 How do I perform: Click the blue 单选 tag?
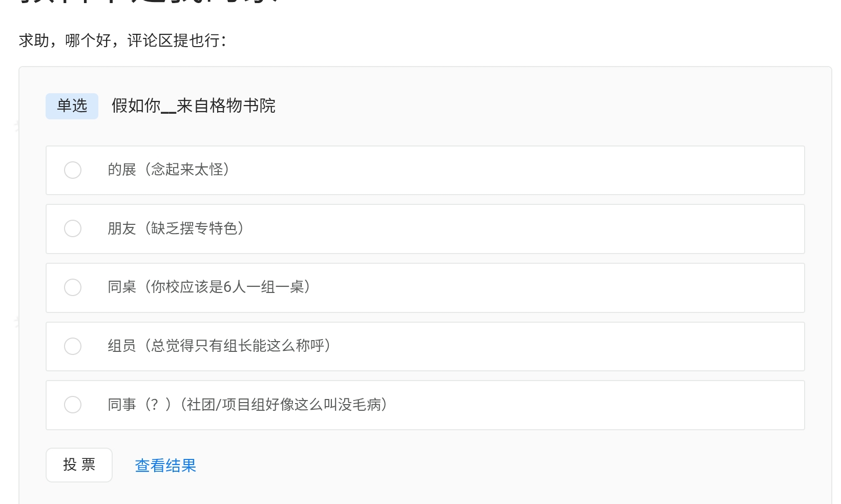pos(72,106)
